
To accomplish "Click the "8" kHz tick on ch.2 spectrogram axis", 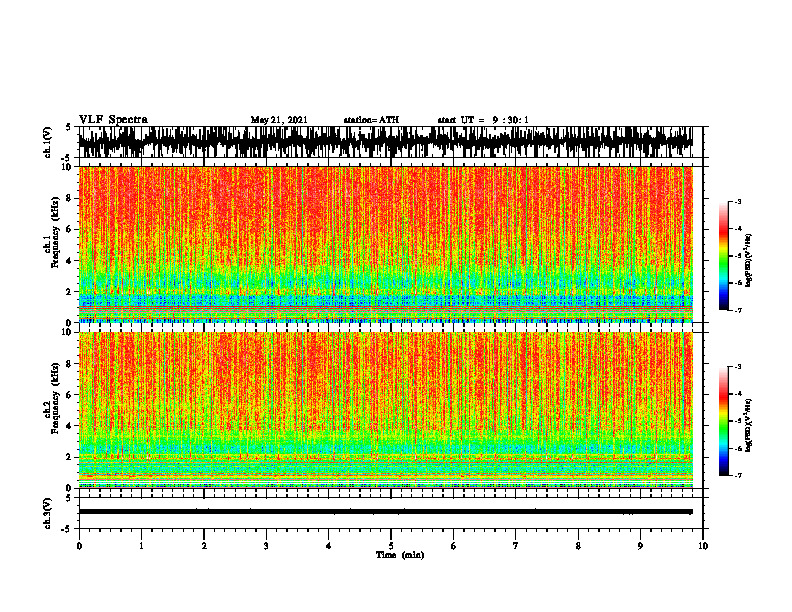I will point(69,364).
